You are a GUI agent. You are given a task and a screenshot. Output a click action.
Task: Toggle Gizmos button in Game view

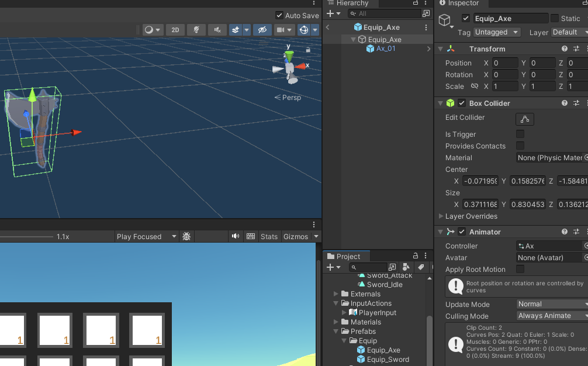coord(296,237)
